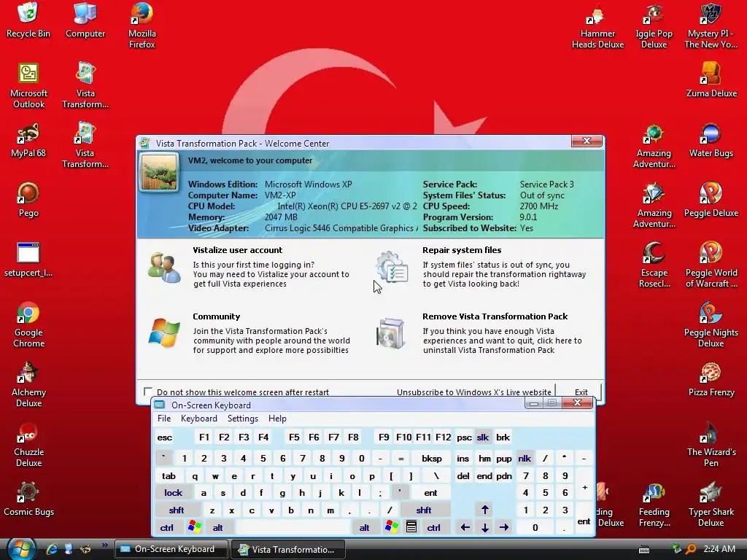Open the Keyboard menu
This screenshot has height=560, width=747.
(198, 418)
